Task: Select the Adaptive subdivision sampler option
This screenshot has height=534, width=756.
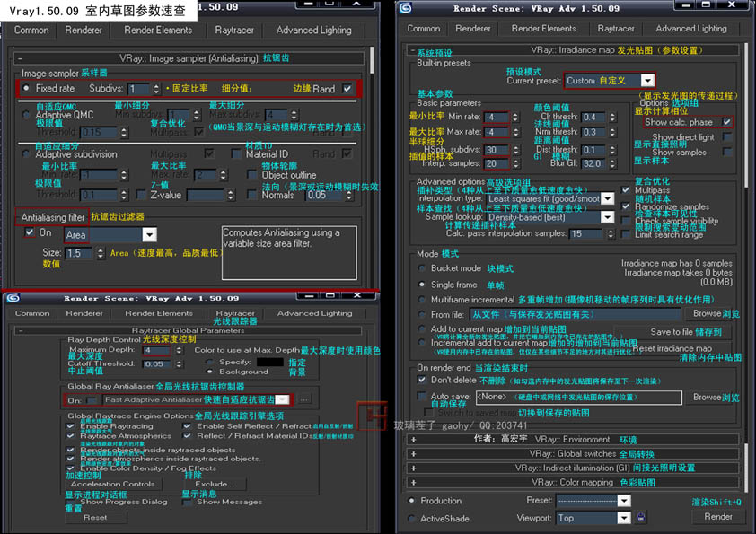Action: (26, 153)
